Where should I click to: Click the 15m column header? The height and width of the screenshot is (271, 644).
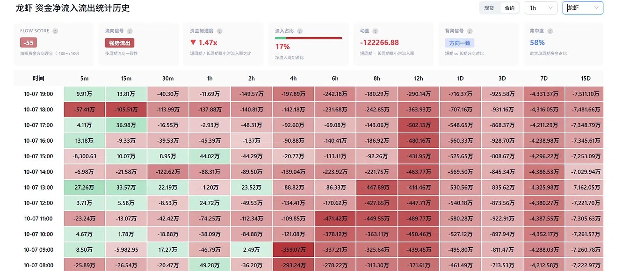click(126, 78)
